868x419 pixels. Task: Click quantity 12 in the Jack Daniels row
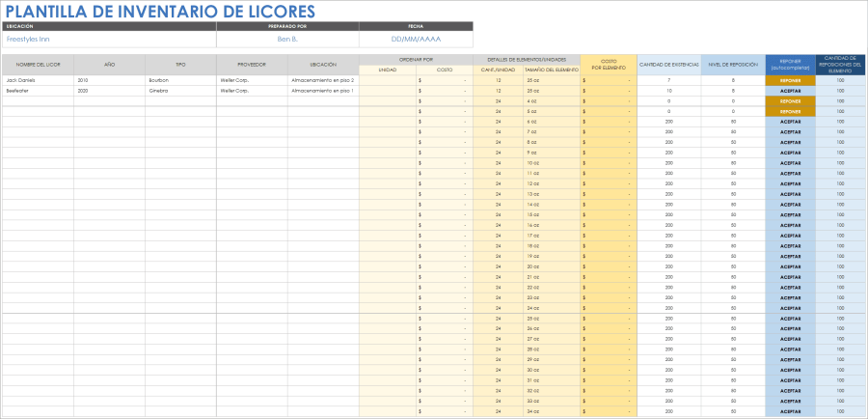(x=499, y=80)
